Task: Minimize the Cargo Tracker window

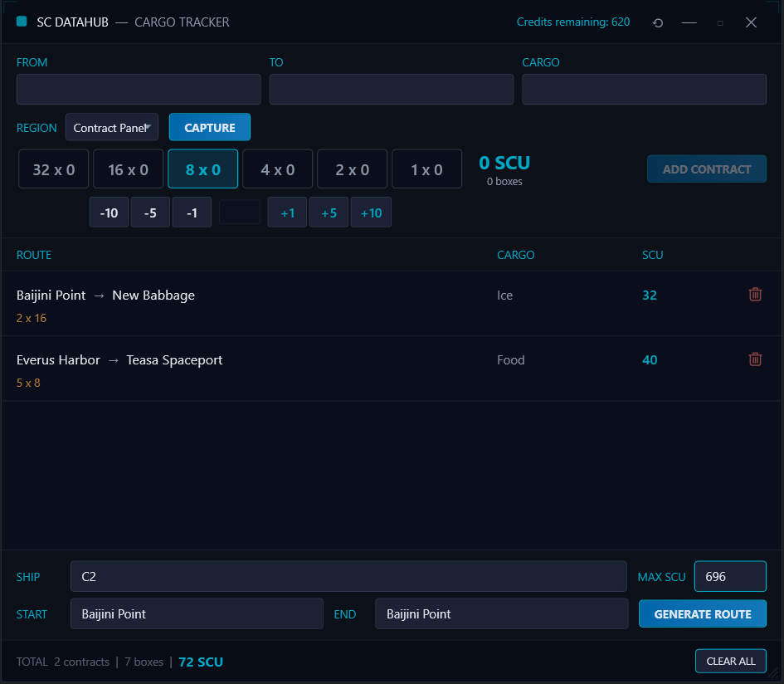Action: coord(689,22)
